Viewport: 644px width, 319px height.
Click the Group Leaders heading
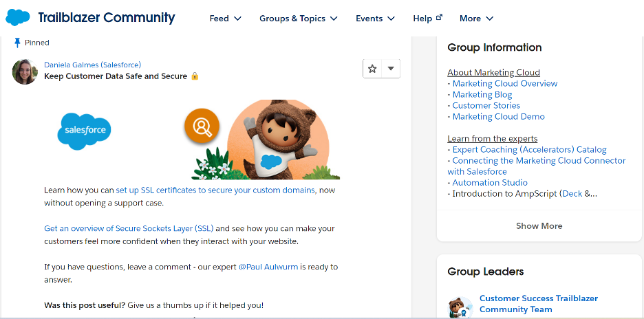click(486, 272)
